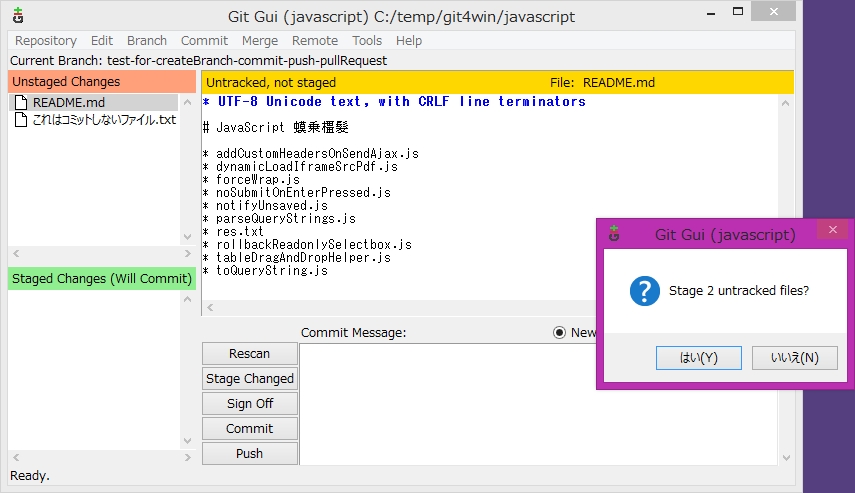This screenshot has height=493, width=855.
Task: Click the toQueryString.js line in the diff
Action: 266,270
